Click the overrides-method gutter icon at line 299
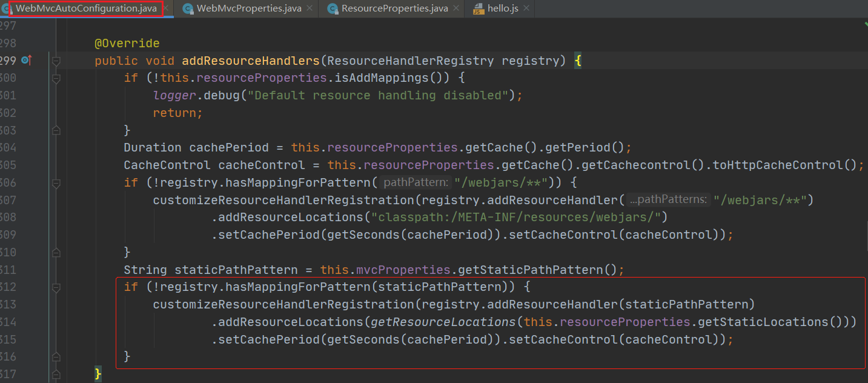Viewport: 868px width, 383px height. pos(26,61)
